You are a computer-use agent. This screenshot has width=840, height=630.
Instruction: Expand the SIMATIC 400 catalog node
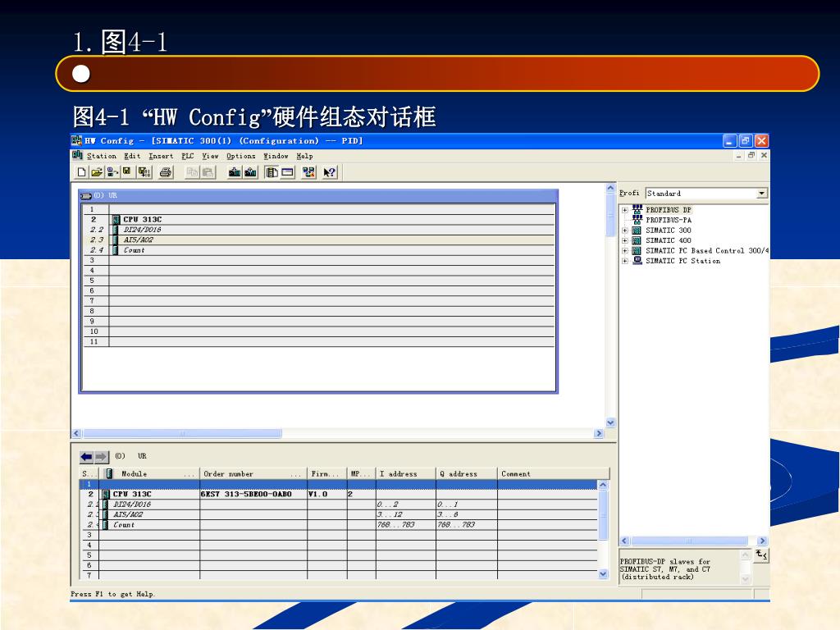pyautogui.click(x=624, y=240)
